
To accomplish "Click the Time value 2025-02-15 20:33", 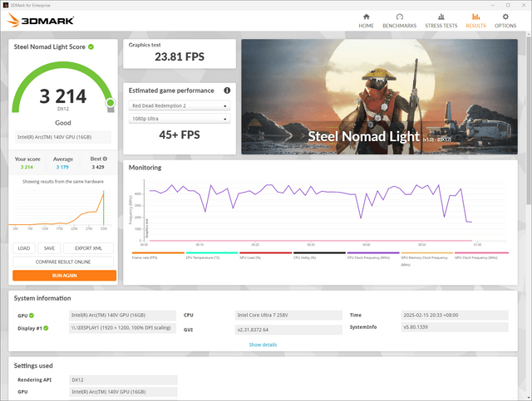I will coord(455,315).
